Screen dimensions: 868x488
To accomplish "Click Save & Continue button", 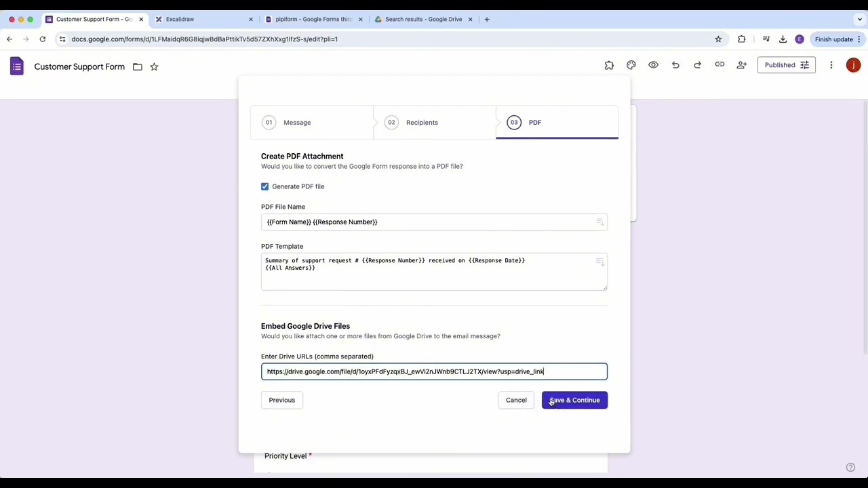I will (x=574, y=400).
